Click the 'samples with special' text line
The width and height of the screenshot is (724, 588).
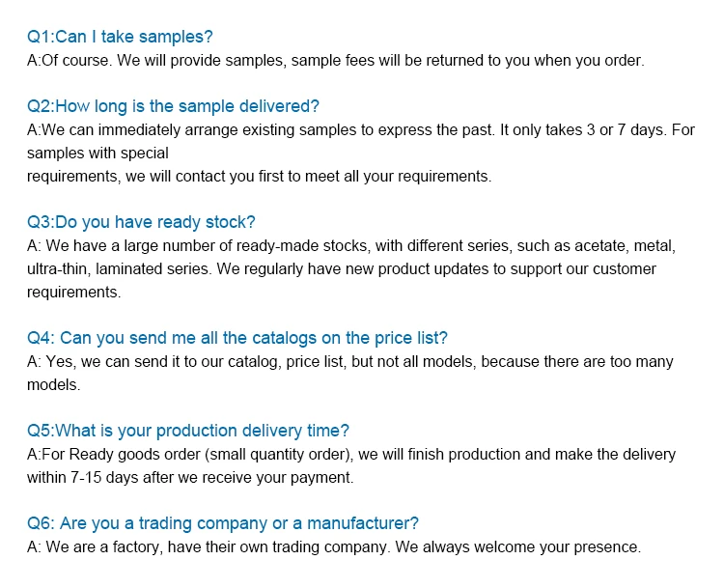(x=97, y=153)
